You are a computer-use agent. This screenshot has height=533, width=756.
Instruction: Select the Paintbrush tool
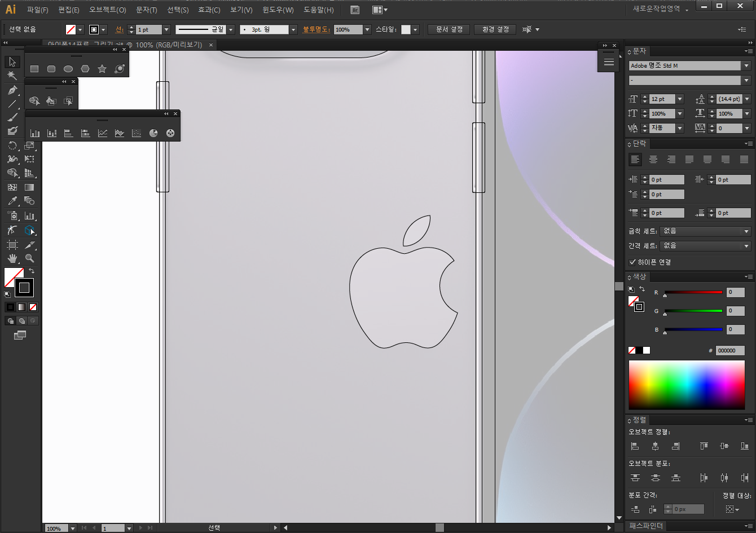[x=12, y=117]
